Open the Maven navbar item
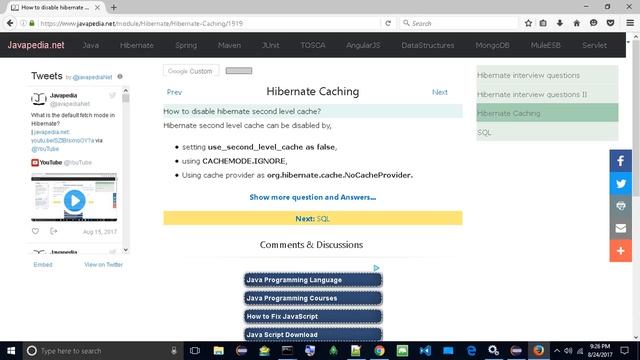This screenshot has height=360, width=640. (229, 45)
